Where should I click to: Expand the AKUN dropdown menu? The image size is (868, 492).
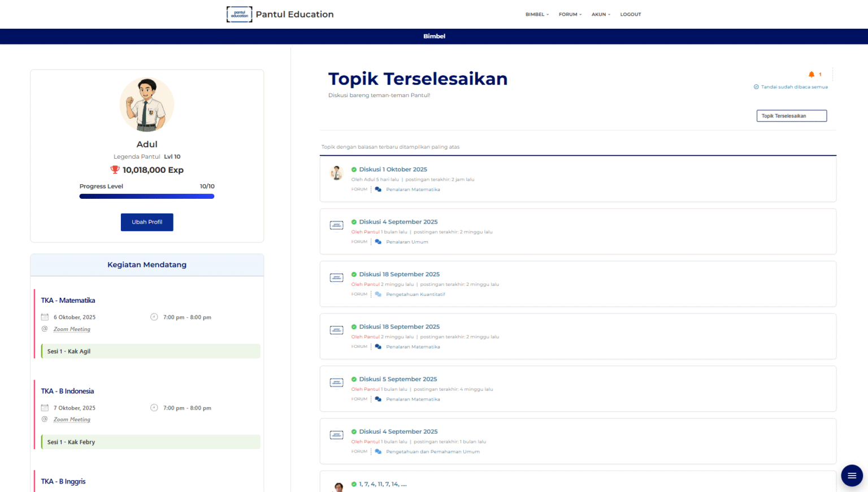point(601,15)
